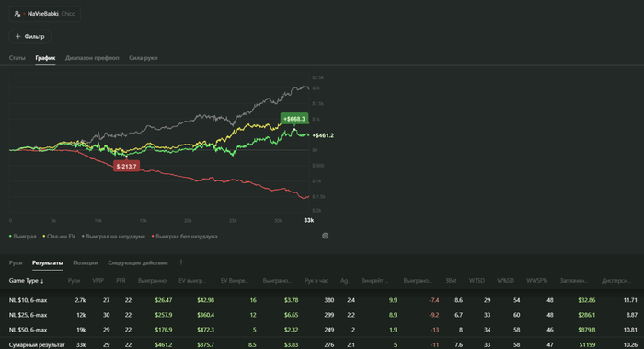The height and width of the screenshot is (349, 644).
Task: Go to the Диапазон префлоп tab
Action: (x=92, y=58)
